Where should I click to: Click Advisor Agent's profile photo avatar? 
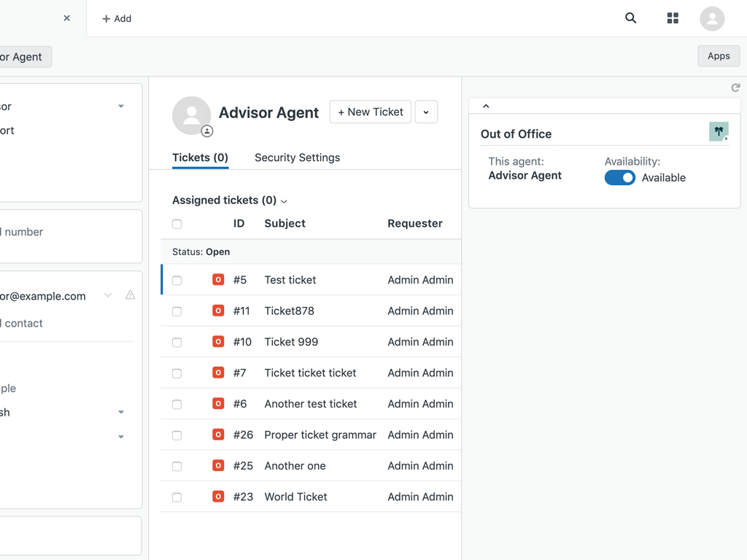pos(192,115)
